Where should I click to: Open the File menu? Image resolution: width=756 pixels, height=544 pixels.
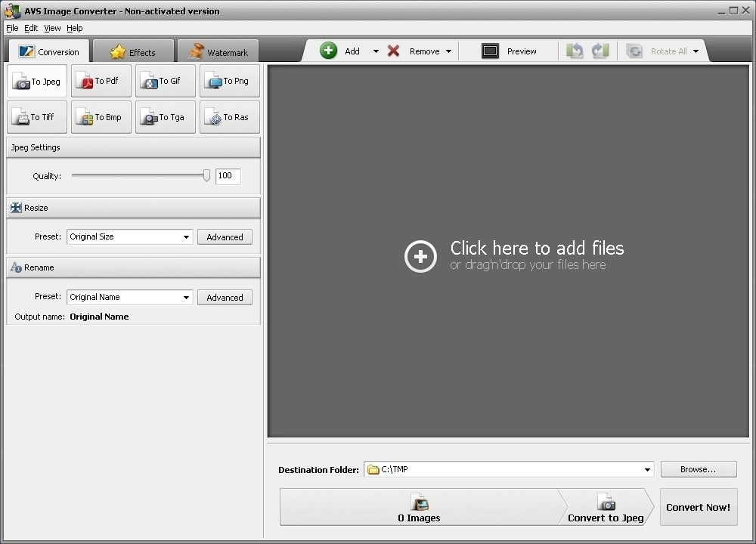click(12, 28)
